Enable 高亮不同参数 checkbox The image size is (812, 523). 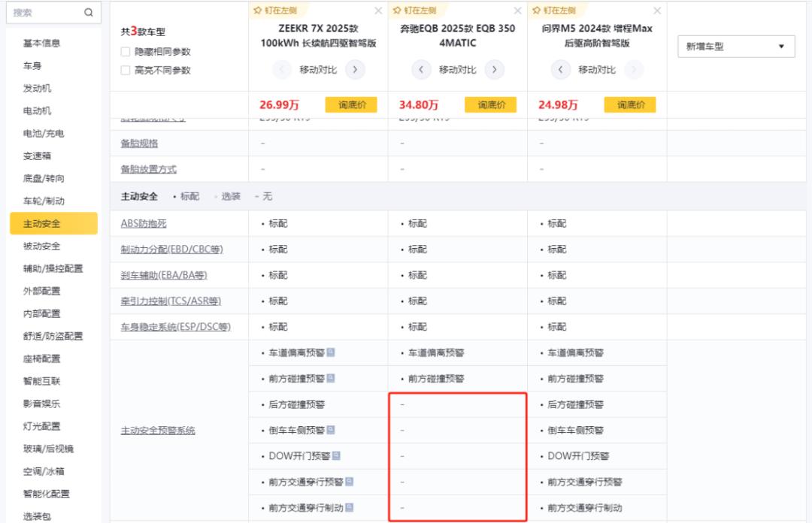point(126,70)
